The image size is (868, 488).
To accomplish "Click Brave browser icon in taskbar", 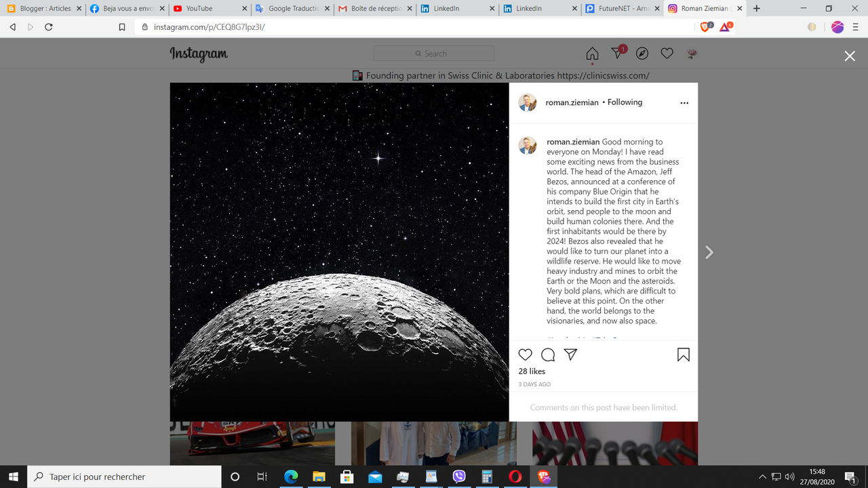I will pyautogui.click(x=543, y=476).
